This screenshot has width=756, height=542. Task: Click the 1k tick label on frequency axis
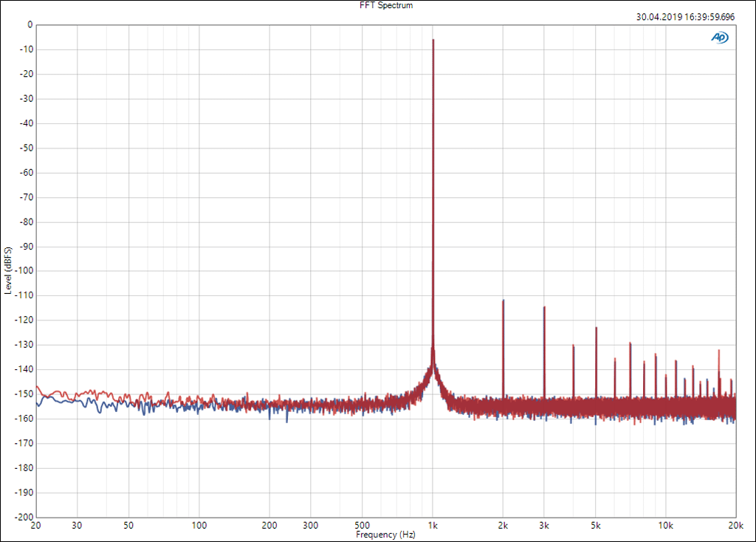pos(433,526)
